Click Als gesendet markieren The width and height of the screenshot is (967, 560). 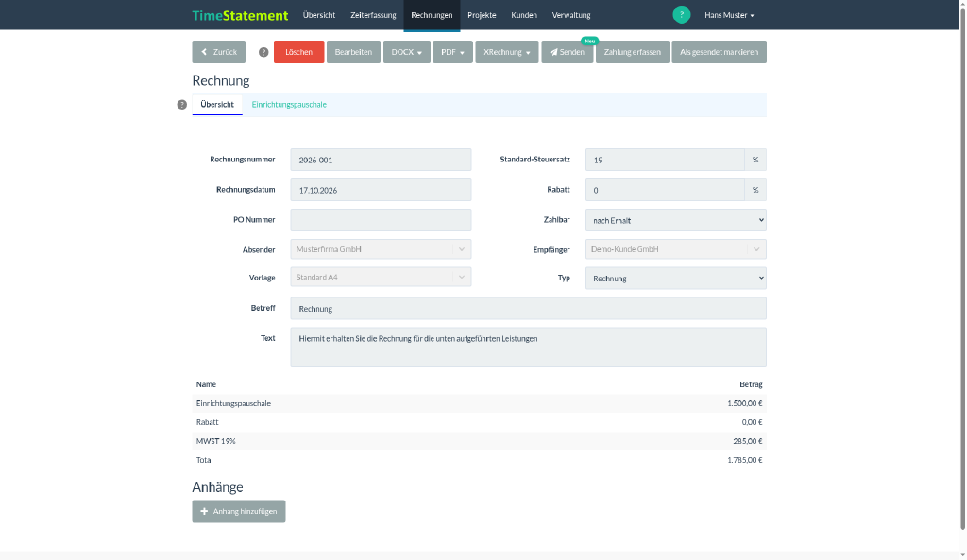tap(719, 52)
